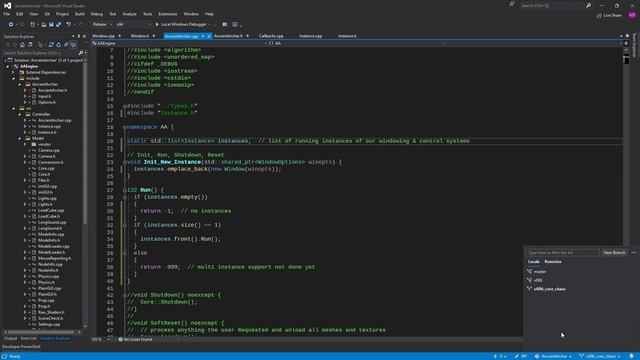Open the Build menu

(80, 14)
